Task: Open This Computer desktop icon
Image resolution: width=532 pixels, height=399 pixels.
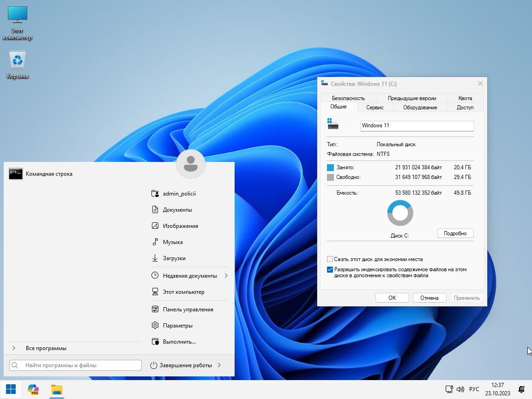Action: [17, 23]
